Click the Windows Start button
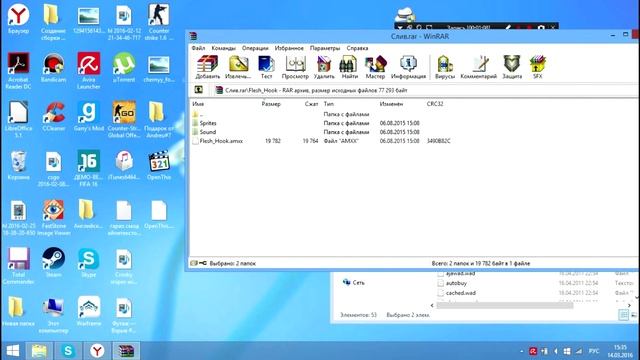The image size is (640, 360). pyautogui.click(x=13, y=351)
